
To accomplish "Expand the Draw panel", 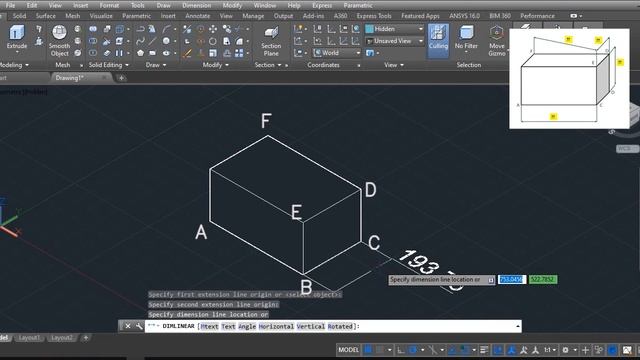I will (156, 65).
